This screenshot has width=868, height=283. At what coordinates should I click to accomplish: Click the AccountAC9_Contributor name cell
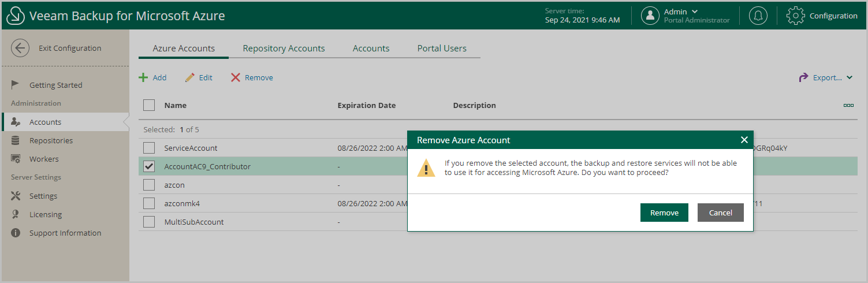pyautogui.click(x=207, y=166)
